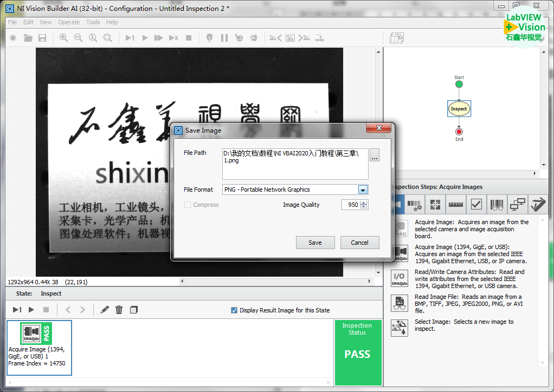Delete step using the trash icon
The width and height of the screenshot is (554, 392).
(119, 310)
